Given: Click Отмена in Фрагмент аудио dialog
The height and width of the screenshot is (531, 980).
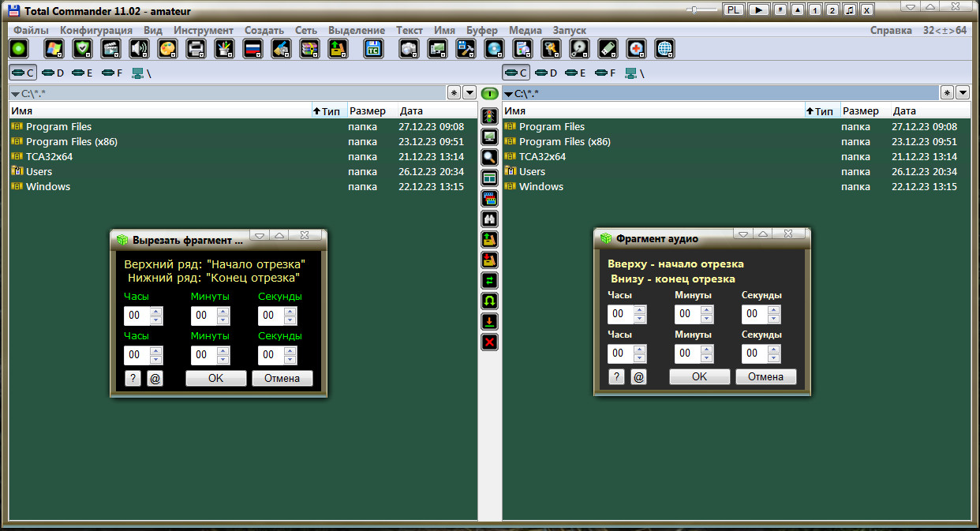Looking at the screenshot, I should pyautogui.click(x=766, y=377).
